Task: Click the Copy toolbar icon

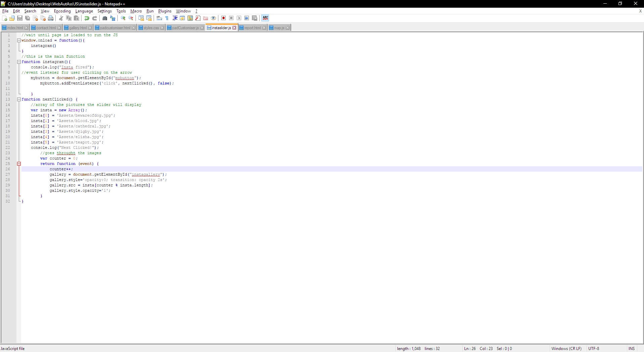Action: click(69, 18)
